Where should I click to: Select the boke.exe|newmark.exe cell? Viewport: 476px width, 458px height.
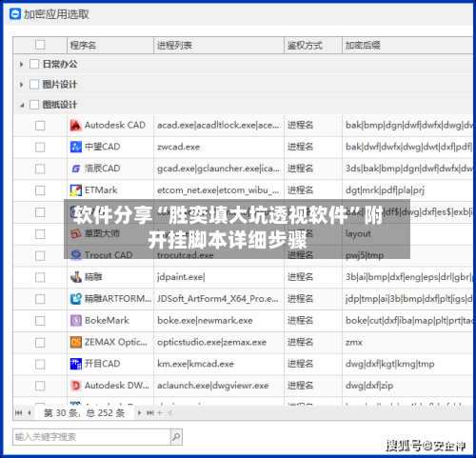point(219,321)
